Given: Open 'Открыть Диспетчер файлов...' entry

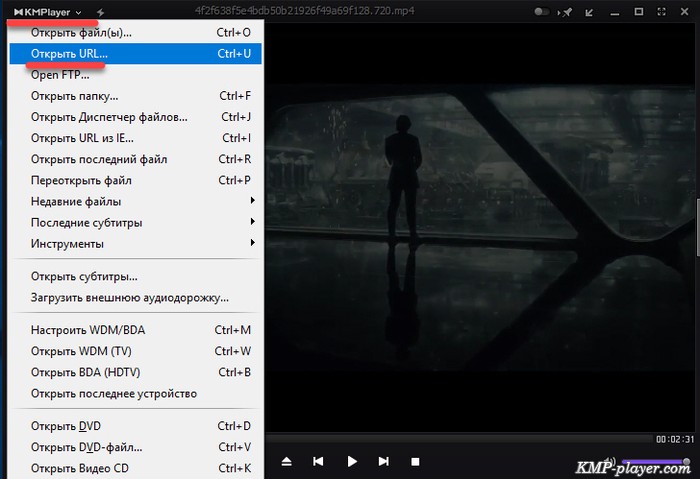Looking at the screenshot, I should [135, 117].
